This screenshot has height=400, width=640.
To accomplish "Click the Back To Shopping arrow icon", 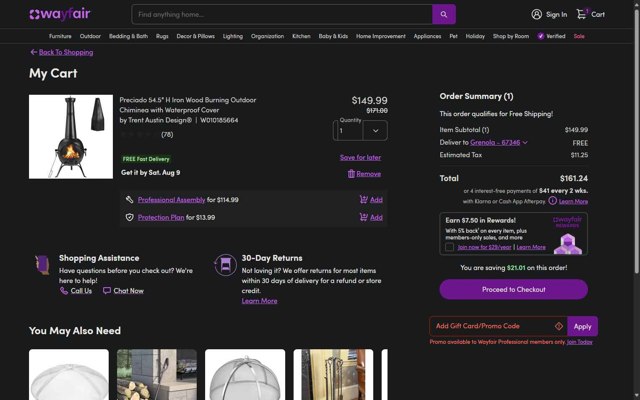I will (33, 52).
